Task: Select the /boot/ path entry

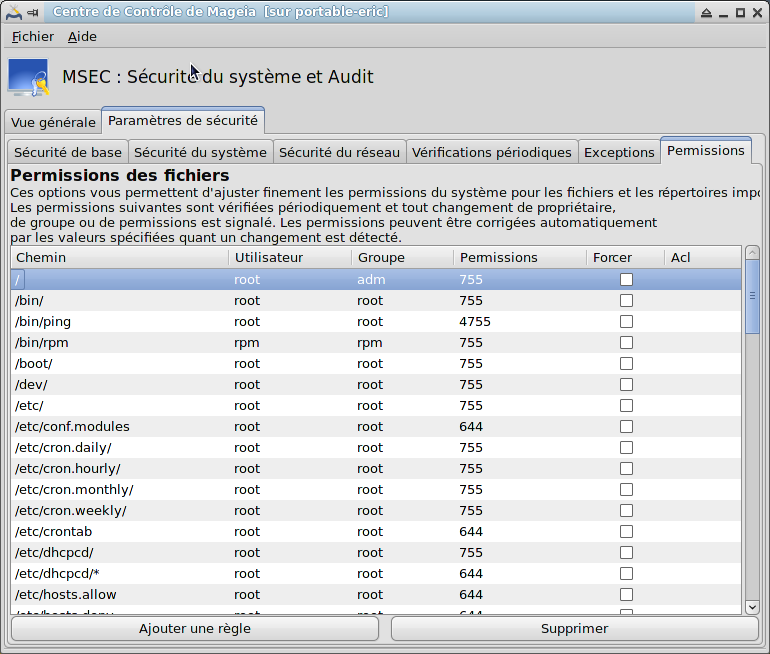Action: (33, 364)
